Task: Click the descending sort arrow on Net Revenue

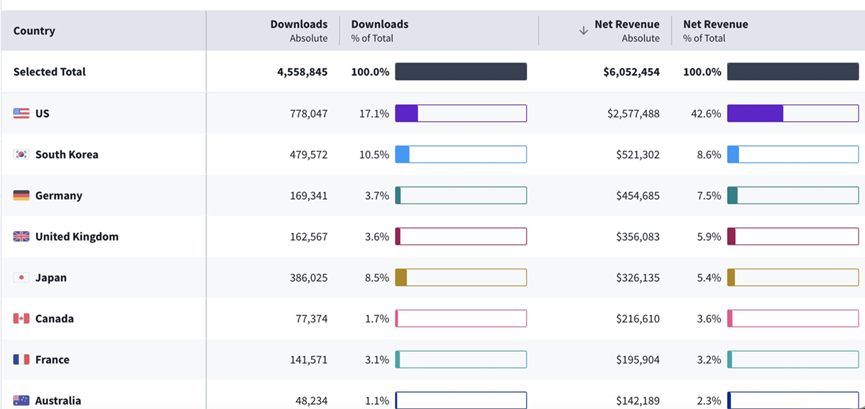Action: pos(584,31)
